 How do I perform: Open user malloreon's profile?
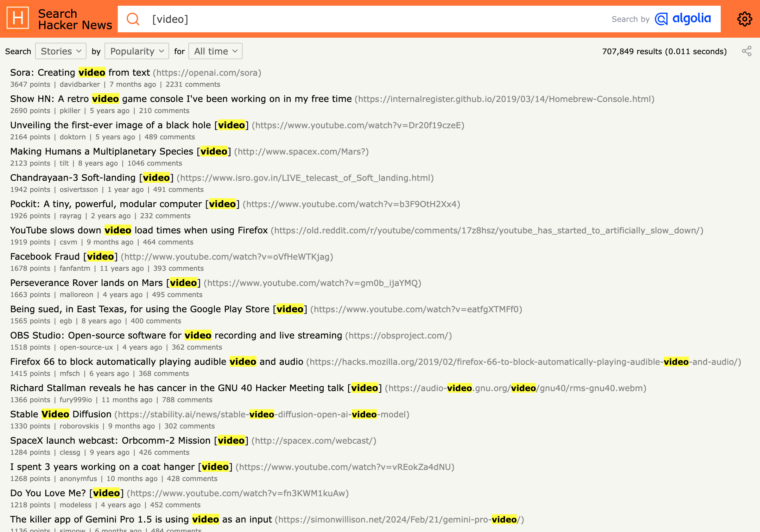[76, 294]
